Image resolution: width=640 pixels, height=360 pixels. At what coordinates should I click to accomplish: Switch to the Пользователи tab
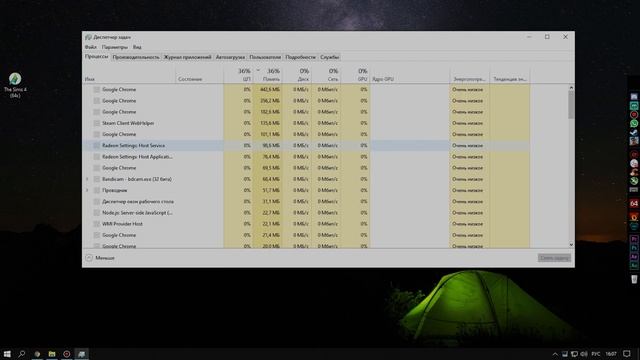pos(265,57)
